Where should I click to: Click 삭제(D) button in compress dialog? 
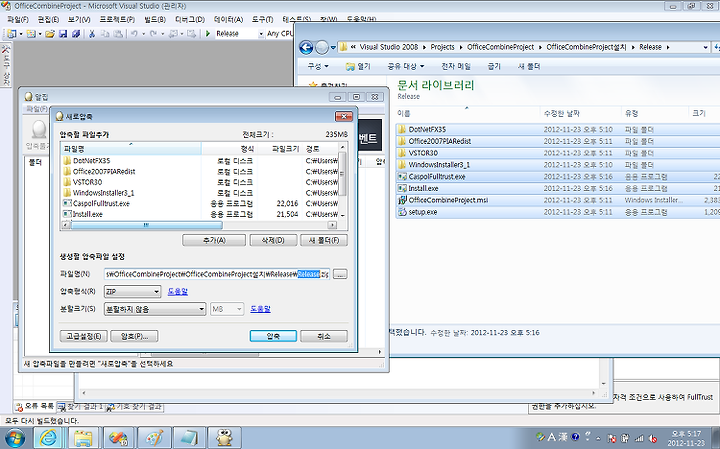pos(273,240)
